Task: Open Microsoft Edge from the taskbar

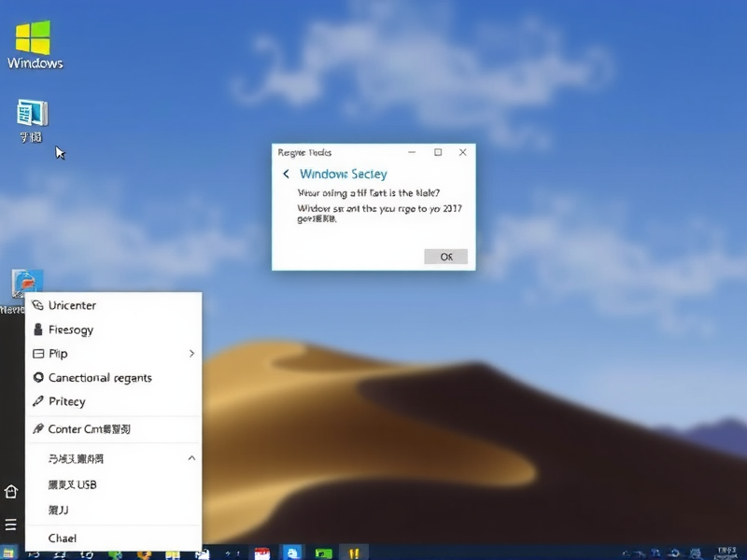Action: coord(290,552)
